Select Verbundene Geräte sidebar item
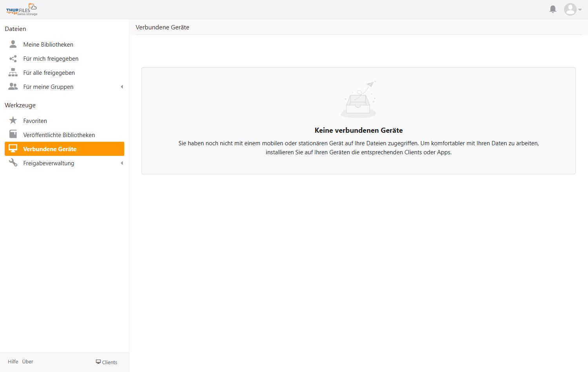 click(x=64, y=149)
